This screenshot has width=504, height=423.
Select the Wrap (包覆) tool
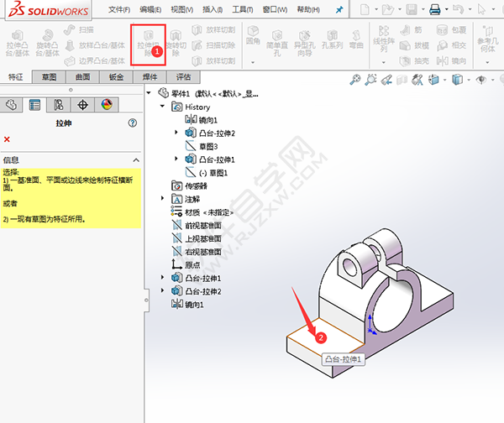(452, 30)
